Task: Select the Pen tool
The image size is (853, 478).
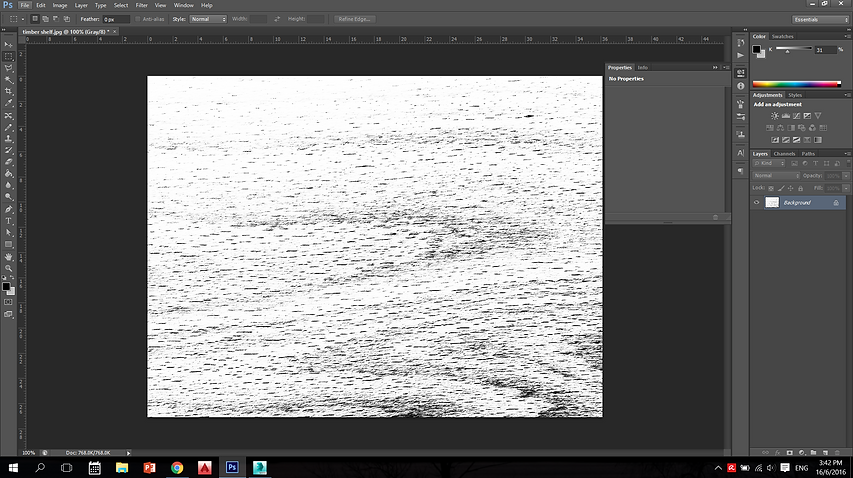Action: click(x=9, y=209)
